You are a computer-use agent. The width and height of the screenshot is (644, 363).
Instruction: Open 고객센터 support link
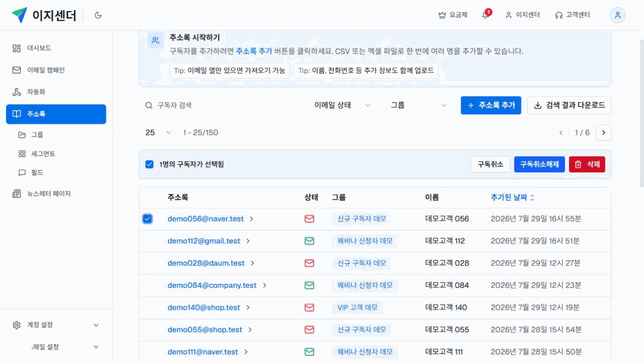click(x=573, y=15)
